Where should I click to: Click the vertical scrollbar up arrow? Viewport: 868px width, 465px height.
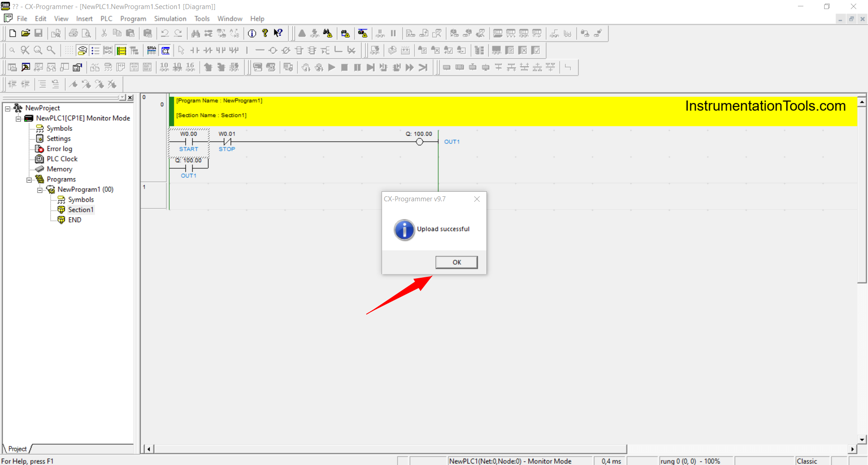click(862, 102)
